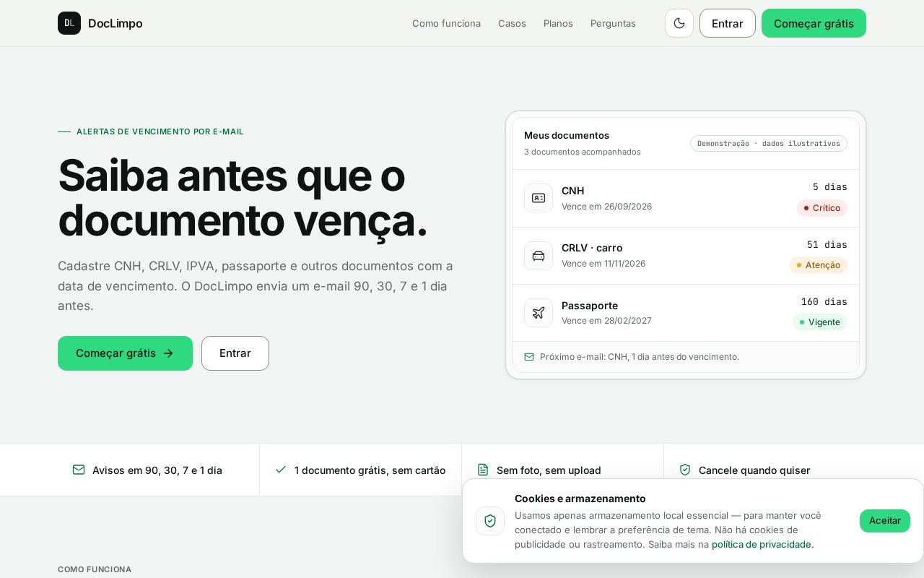Click the 160 dias counter
Viewport: 924px width, 578px height.
(x=824, y=302)
